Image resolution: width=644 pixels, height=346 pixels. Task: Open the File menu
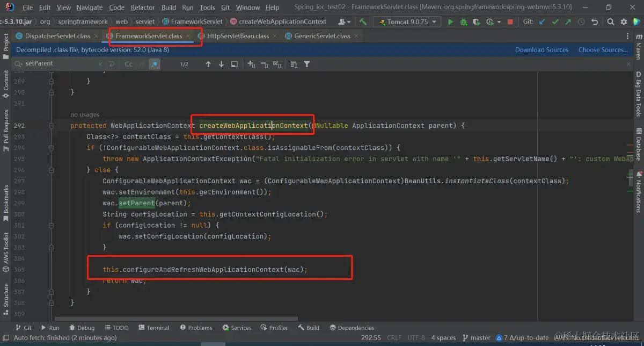coord(28,8)
